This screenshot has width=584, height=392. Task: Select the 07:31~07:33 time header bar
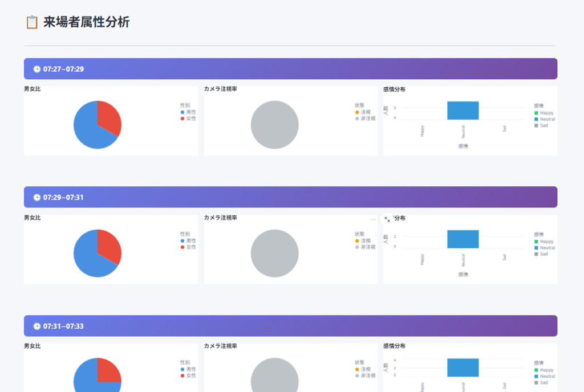coord(290,326)
